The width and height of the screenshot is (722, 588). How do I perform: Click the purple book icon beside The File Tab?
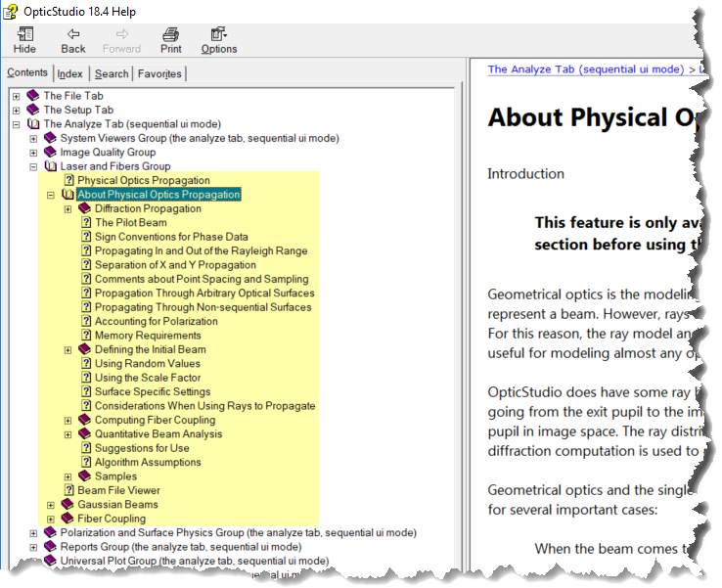click(33, 95)
